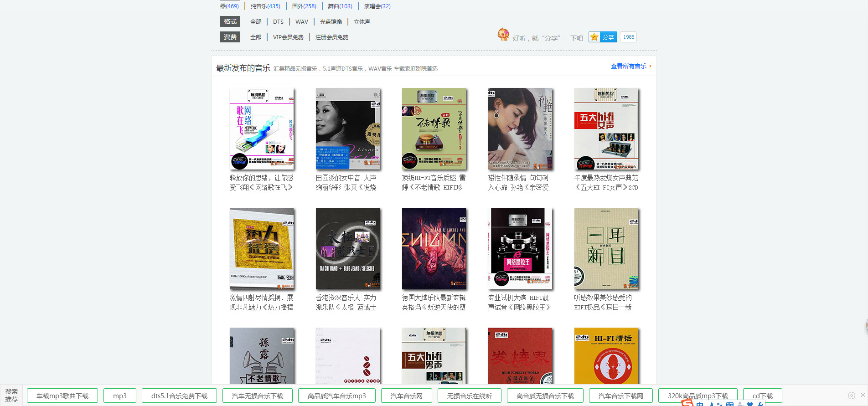The image size is (868, 406).
Task: Open the 纯音乐(435) category
Action: 265,6
